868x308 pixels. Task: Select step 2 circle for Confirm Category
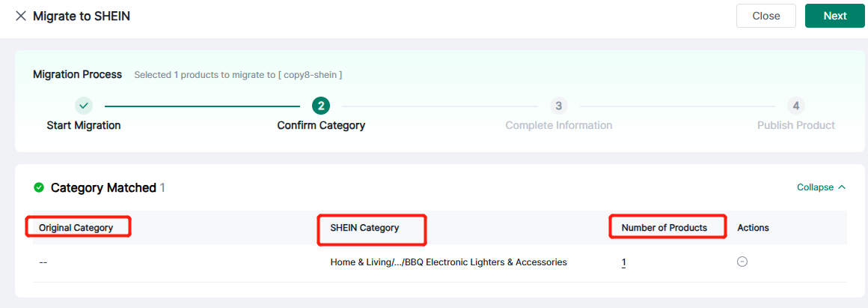(x=321, y=106)
